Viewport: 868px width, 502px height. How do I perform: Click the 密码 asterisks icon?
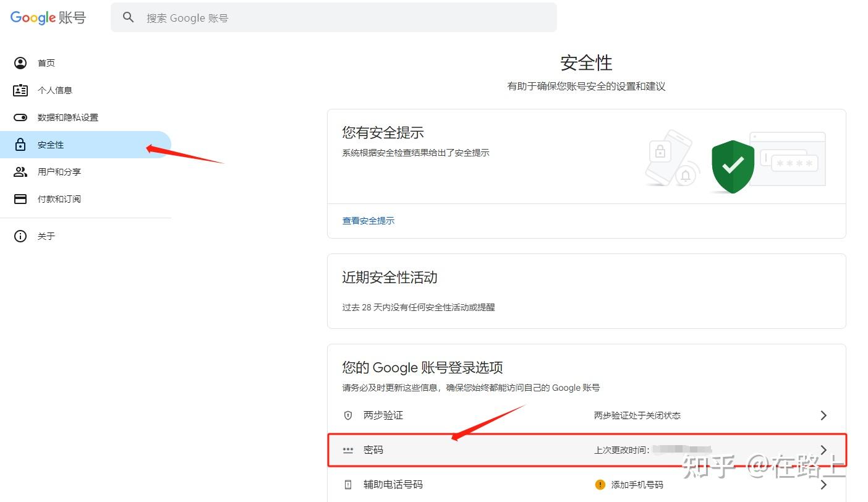coord(348,450)
